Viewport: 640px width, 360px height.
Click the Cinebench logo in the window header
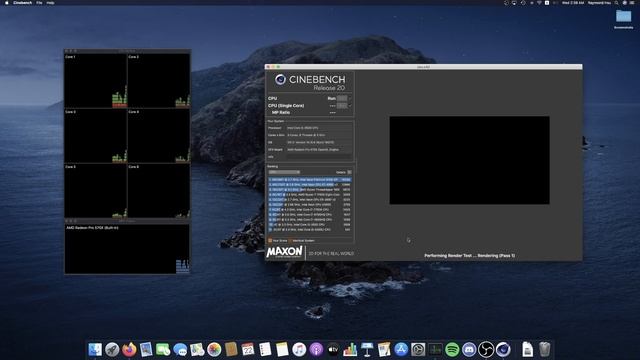280,79
